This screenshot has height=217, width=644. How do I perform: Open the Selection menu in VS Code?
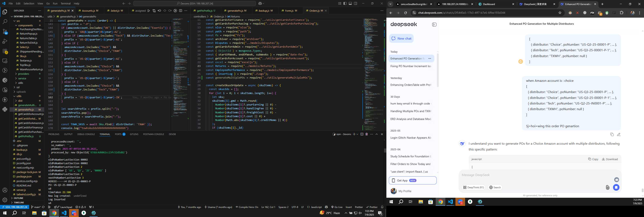click(29, 3)
